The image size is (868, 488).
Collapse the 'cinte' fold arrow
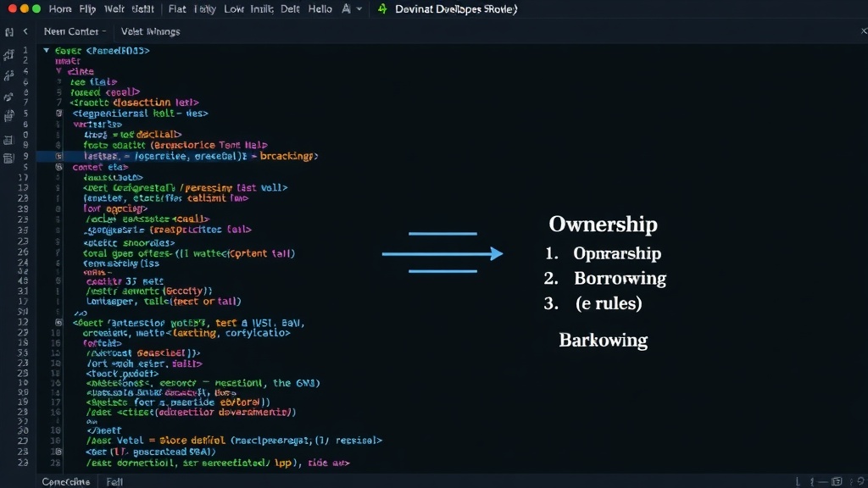tap(58, 71)
